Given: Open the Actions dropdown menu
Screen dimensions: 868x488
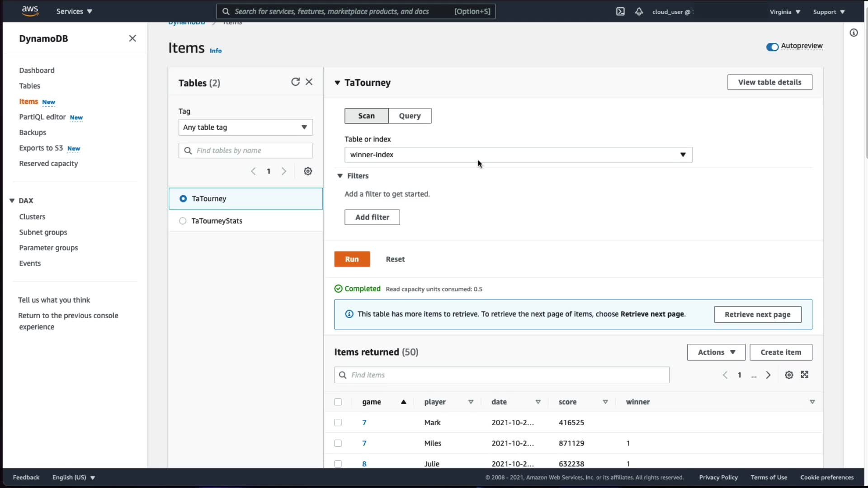Looking at the screenshot, I should 716,352.
